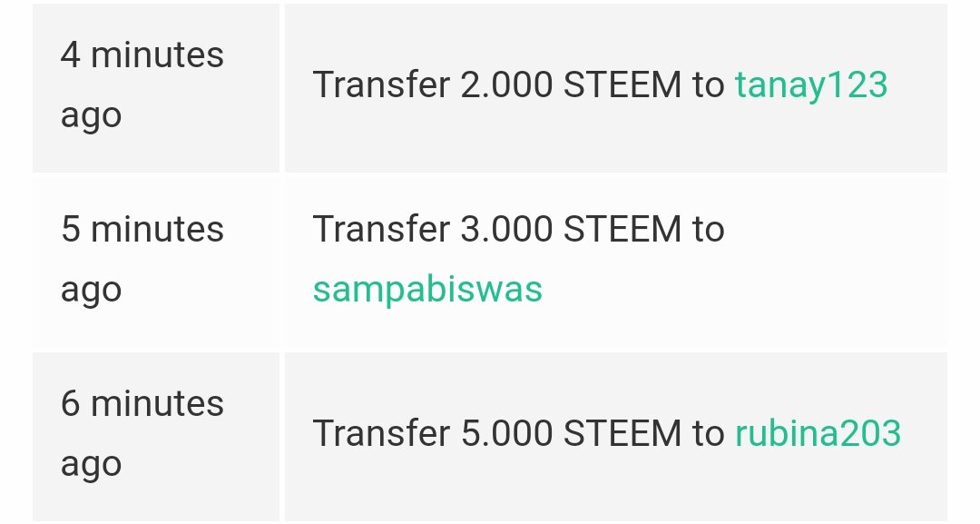Open the sampabiswas profile link
The height and width of the screenshot is (524, 980).
point(427,290)
